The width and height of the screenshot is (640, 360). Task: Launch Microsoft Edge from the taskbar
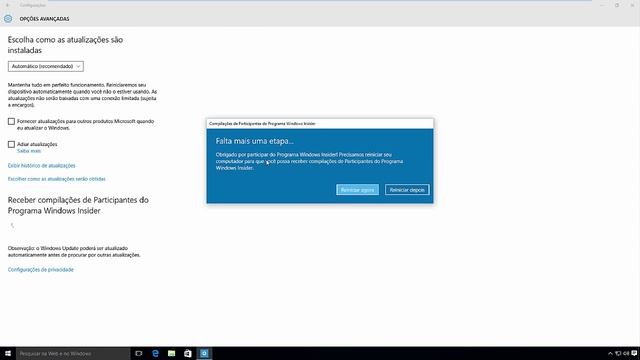pyautogui.click(x=155, y=353)
